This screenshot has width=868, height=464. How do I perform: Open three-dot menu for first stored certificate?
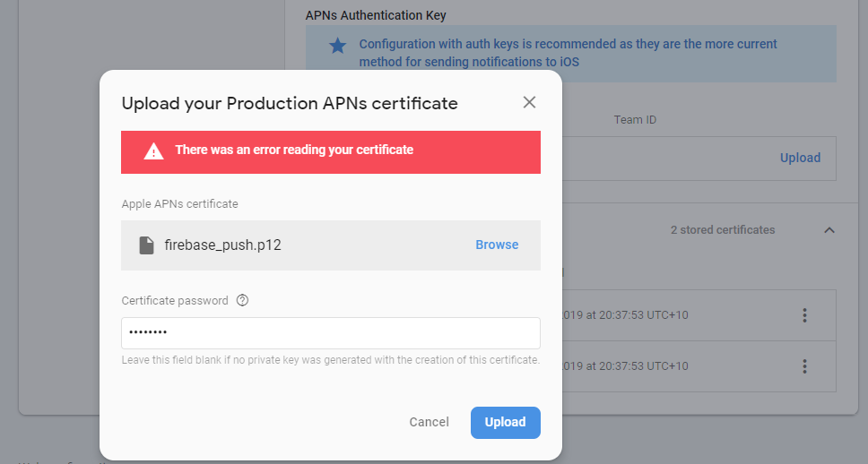click(x=804, y=315)
